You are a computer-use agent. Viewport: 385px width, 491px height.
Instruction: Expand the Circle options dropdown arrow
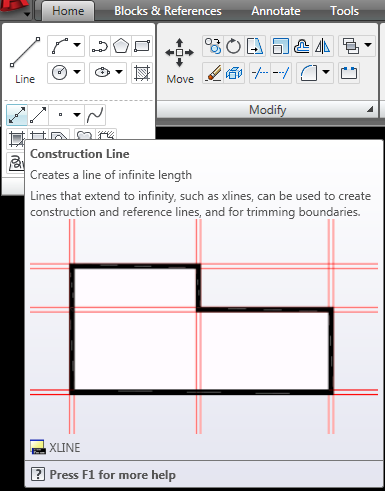[x=77, y=72]
